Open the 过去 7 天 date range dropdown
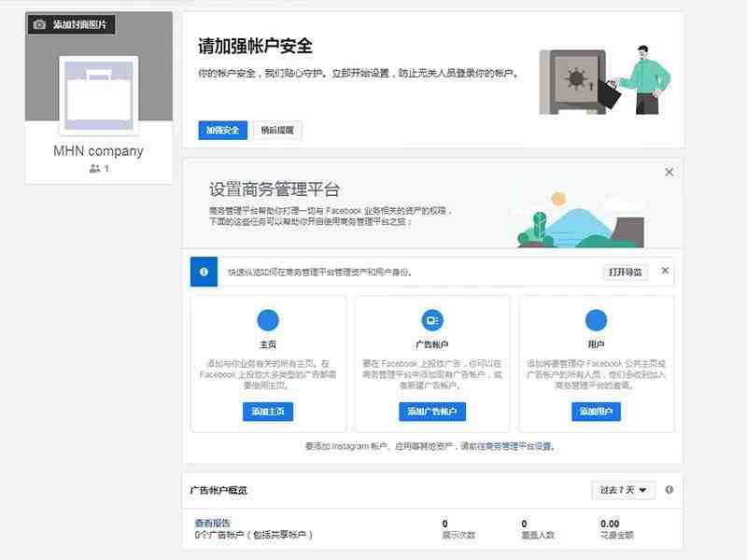Image resolution: width=747 pixels, height=560 pixels. click(623, 490)
